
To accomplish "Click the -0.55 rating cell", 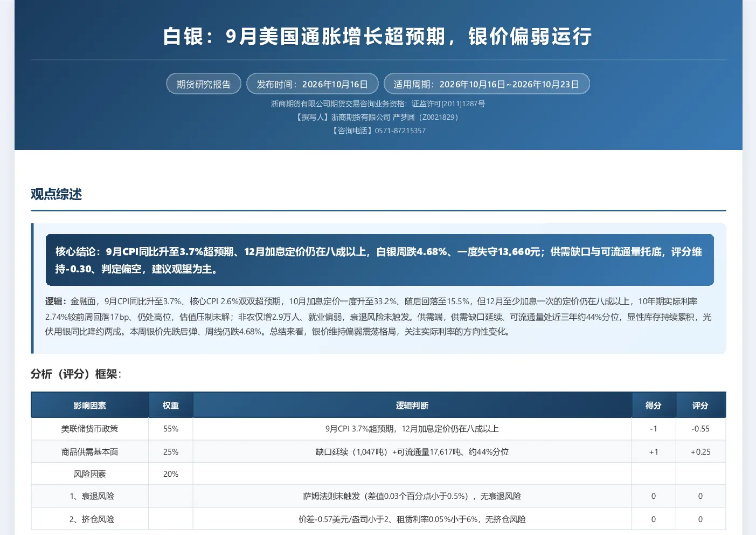I will [700, 429].
